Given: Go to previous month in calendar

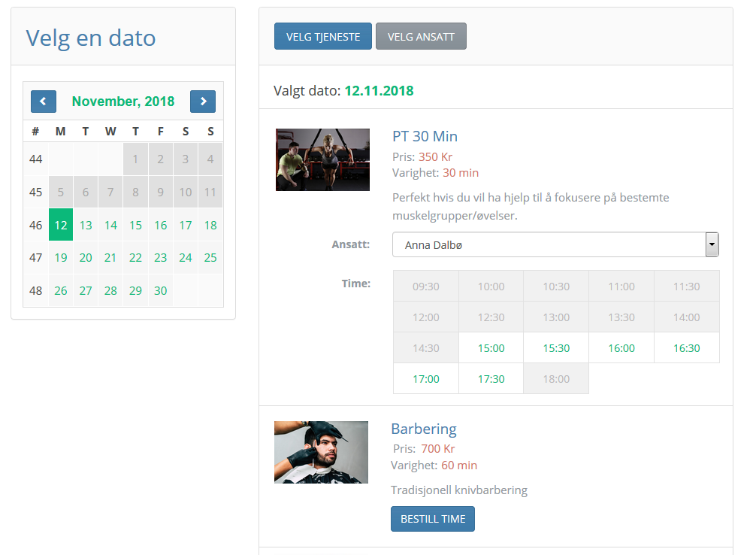Looking at the screenshot, I should 43,102.
